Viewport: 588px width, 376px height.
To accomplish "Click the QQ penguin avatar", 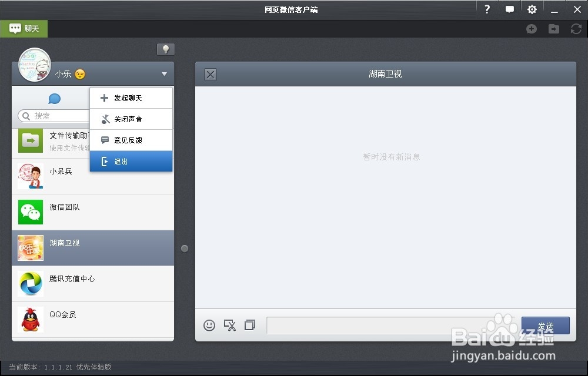I will (31, 320).
